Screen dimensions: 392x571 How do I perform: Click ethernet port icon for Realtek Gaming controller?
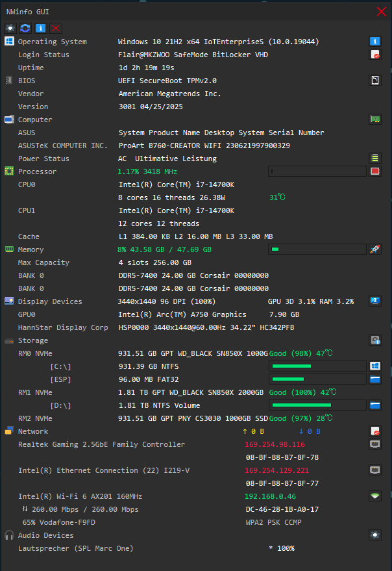tap(375, 444)
